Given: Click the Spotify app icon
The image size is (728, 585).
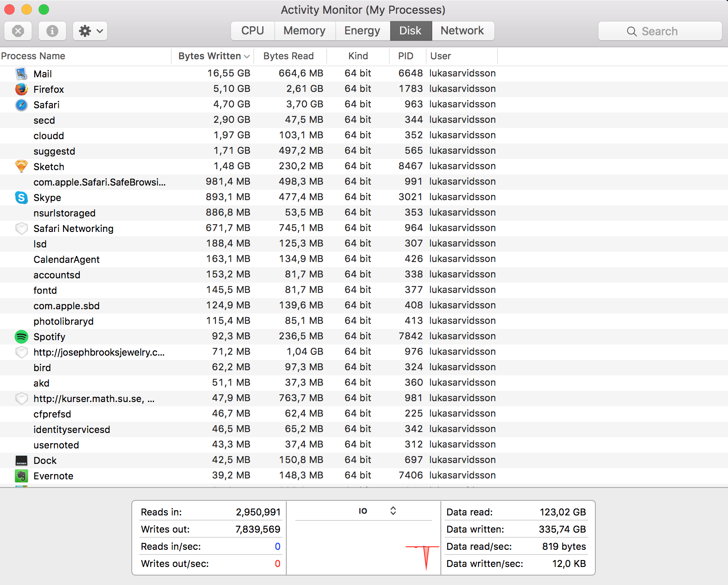Looking at the screenshot, I should (x=21, y=336).
